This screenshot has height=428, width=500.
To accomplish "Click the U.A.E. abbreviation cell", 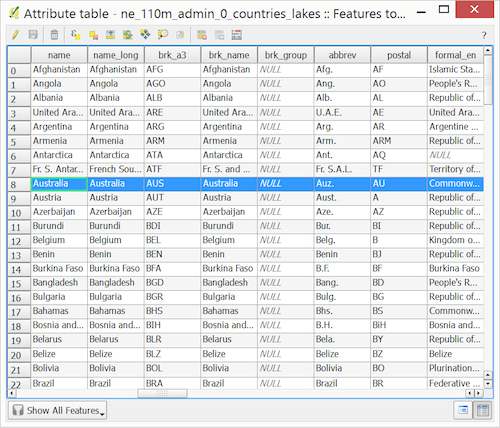I will click(x=342, y=113).
